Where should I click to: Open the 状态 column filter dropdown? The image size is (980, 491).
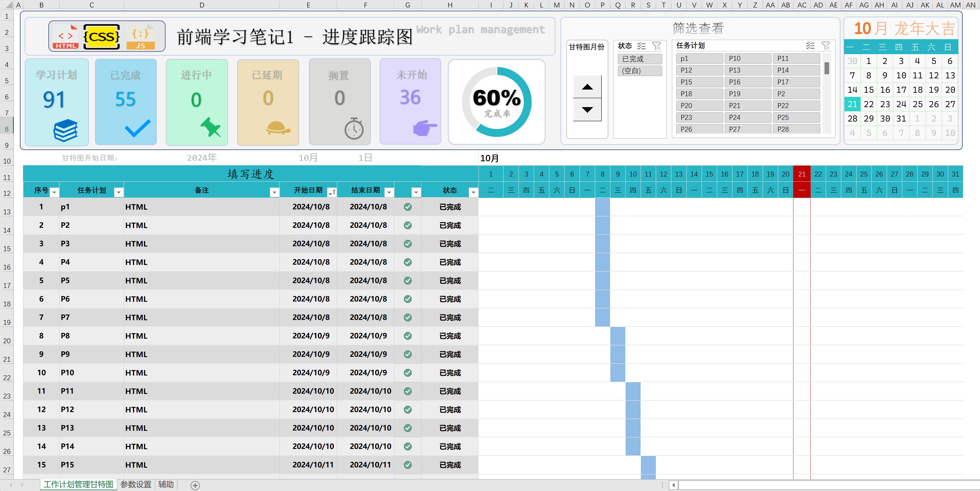coord(473,192)
